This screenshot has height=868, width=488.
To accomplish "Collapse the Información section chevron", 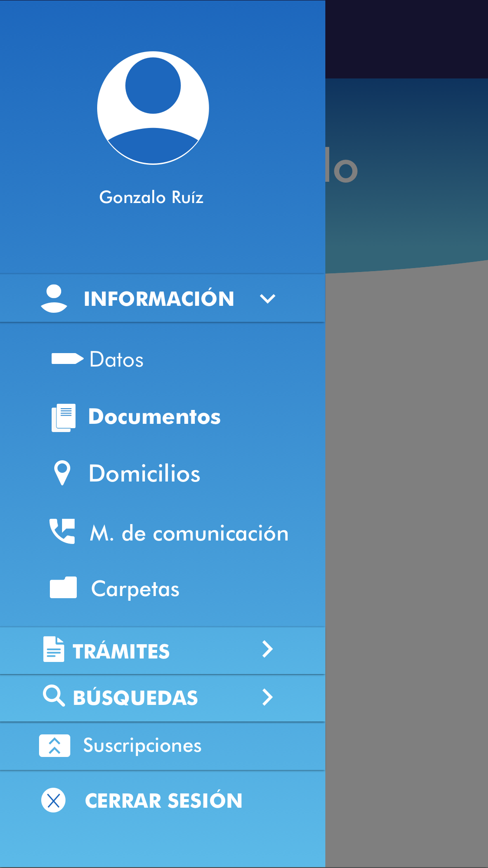I will (x=267, y=299).
